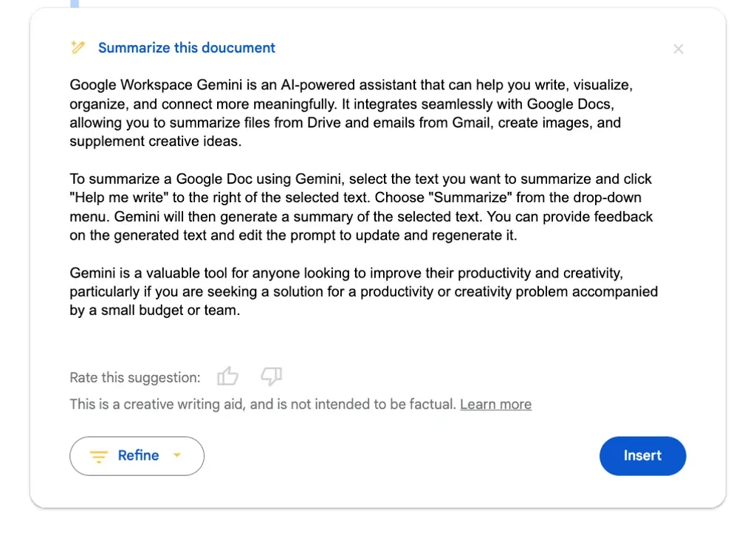This screenshot has height=535, width=756.
Task: Open the Refine options menu
Action: pyautogui.click(x=137, y=456)
